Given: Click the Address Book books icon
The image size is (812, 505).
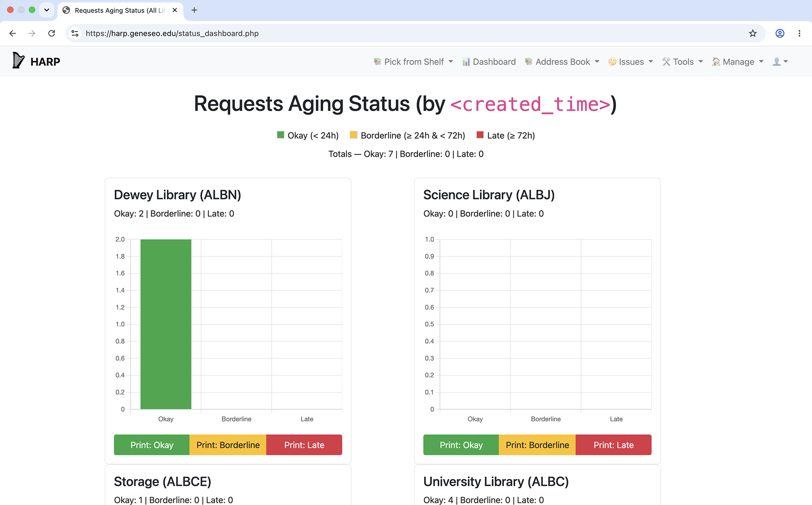Looking at the screenshot, I should click(529, 62).
